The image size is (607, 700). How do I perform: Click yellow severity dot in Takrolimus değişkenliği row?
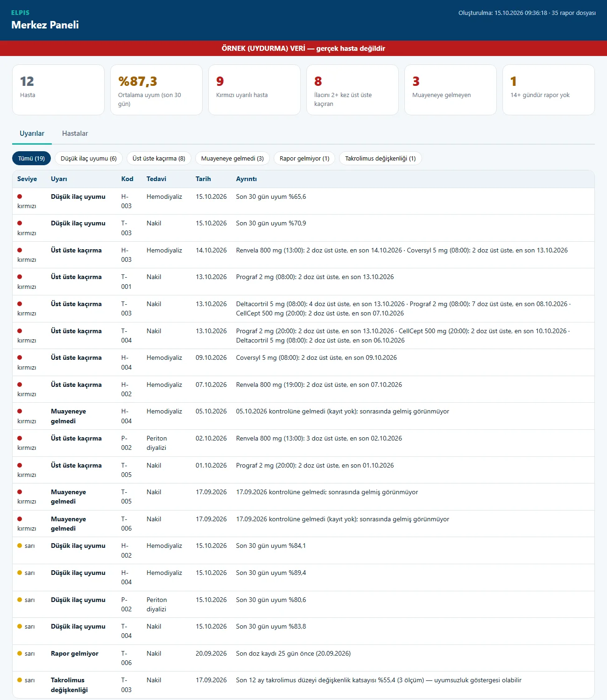(x=20, y=680)
